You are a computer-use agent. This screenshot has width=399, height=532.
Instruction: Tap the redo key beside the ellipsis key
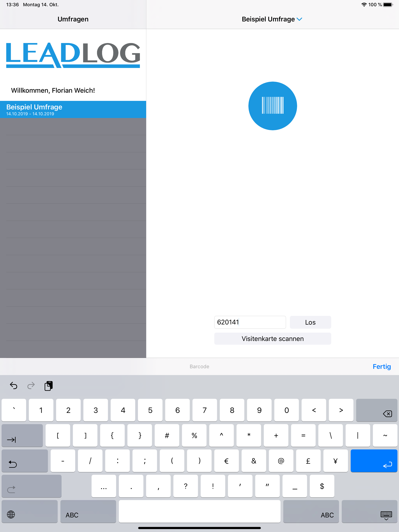pos(32,486)
